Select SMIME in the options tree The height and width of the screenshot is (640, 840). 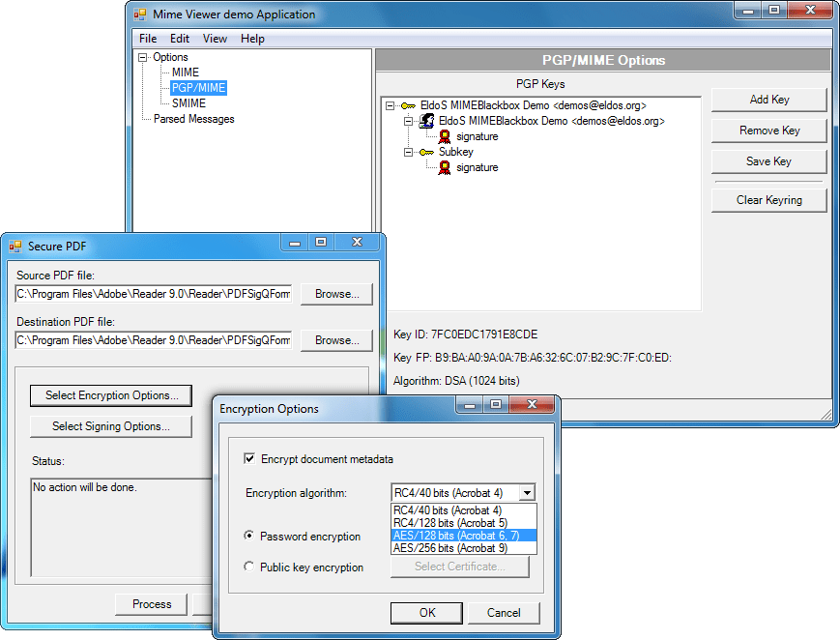coord(188,103)
